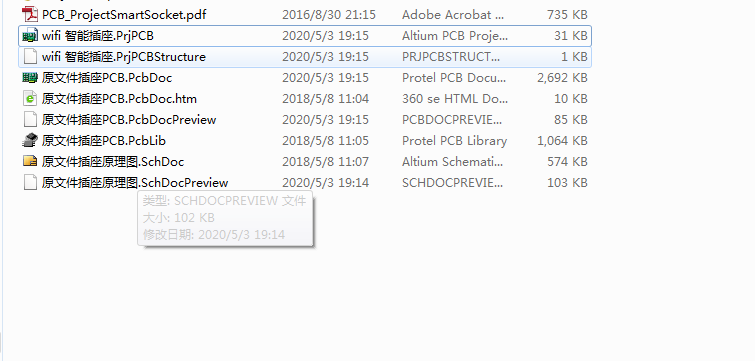This screenshot has width=755, height=361.
Task: Select the PDF icon of PCB_ProjectSmartSocket.pdf
Action: pyautogui.click(x=30, y=14)
